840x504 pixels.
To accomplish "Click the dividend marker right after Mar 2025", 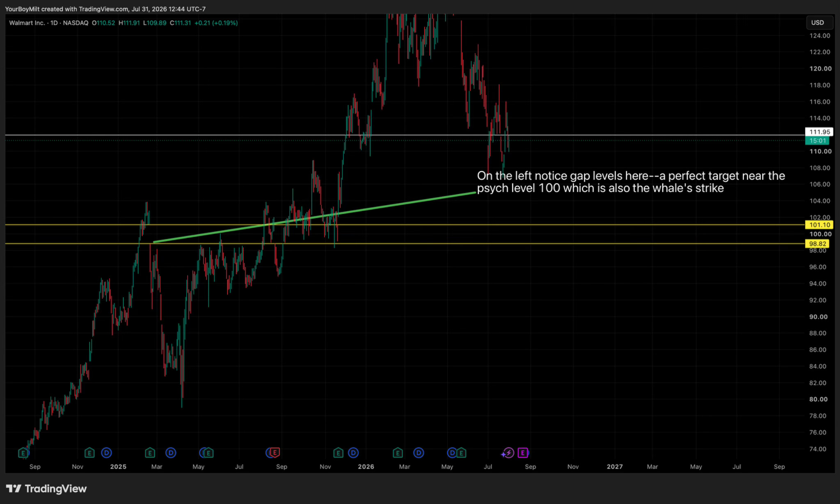I will click(x=171, y=453).
